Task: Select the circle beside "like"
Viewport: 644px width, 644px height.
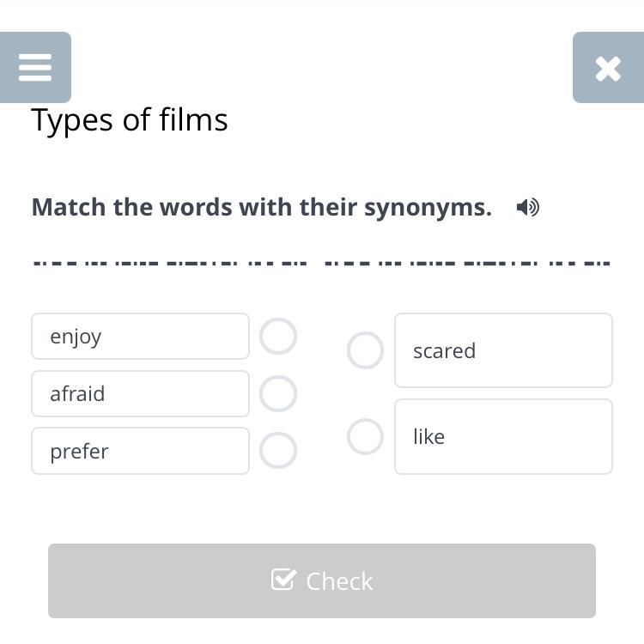Action: coord(365,436)
